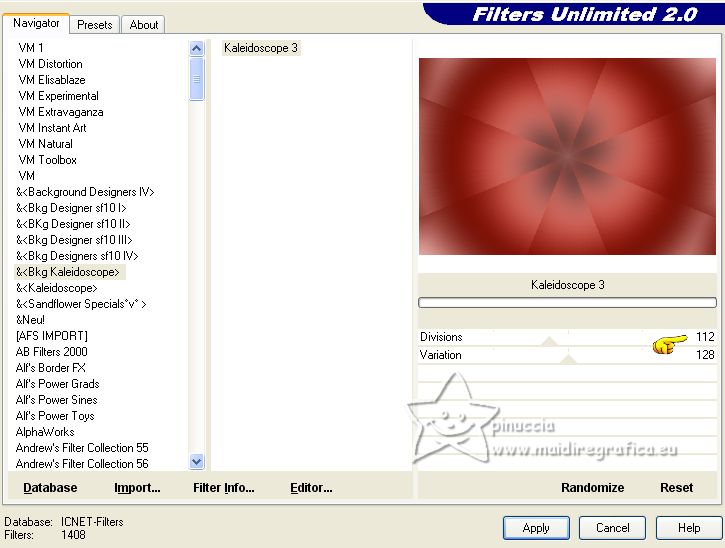The image size is (725, 548).
Task: Open Filter Info...
Action: point(224,488)
